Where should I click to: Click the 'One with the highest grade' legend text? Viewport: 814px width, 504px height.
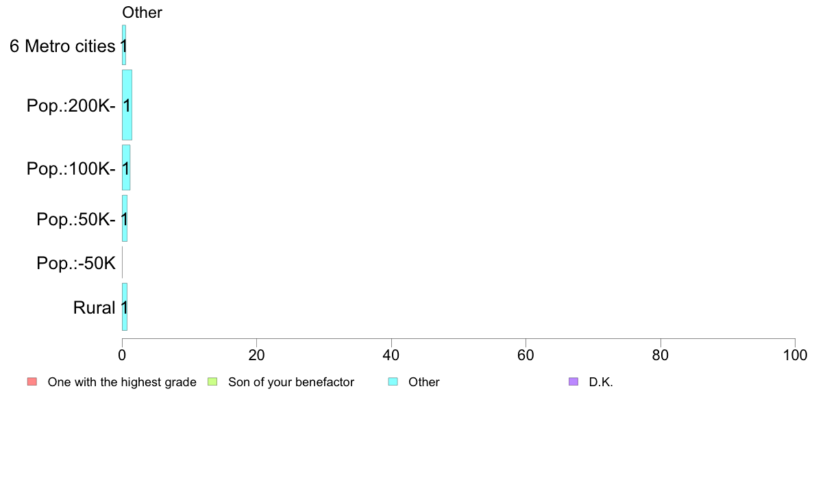point(122,382)
